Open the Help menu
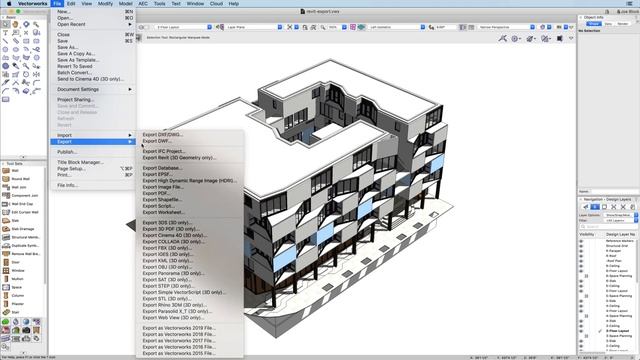This screenshot has height=360, width=640. click(x=233, y=4)
